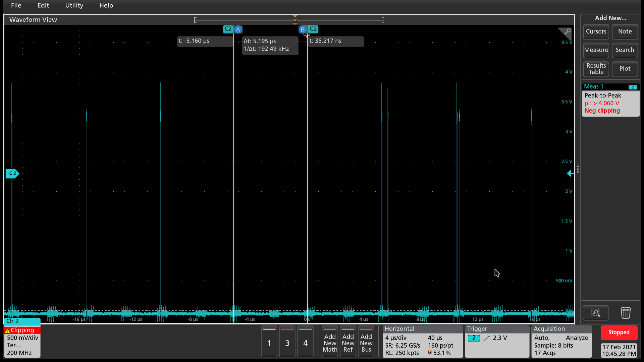Click the C2 tag beside cursor B
Viewport: 644px width, 362px height.
click(313, 29)
